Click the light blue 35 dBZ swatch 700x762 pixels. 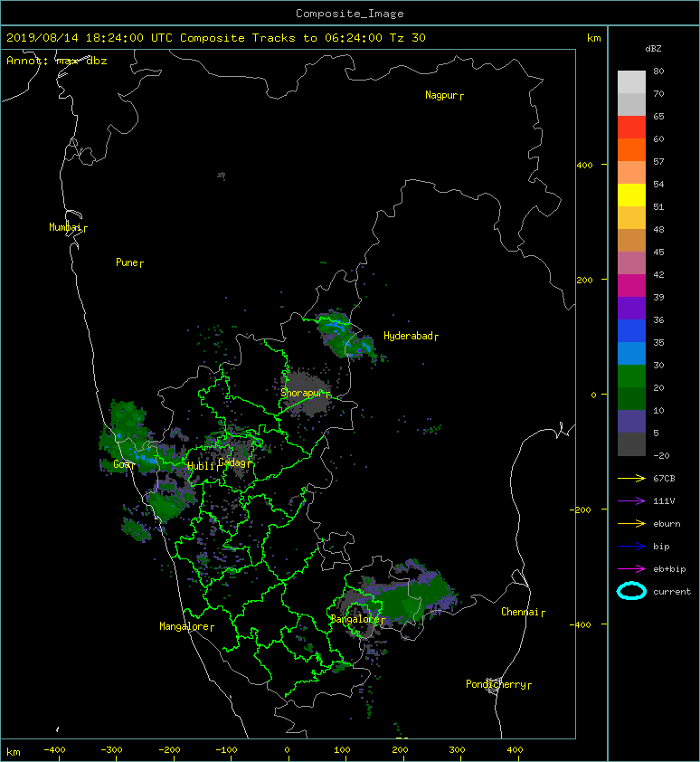(631, 353)
